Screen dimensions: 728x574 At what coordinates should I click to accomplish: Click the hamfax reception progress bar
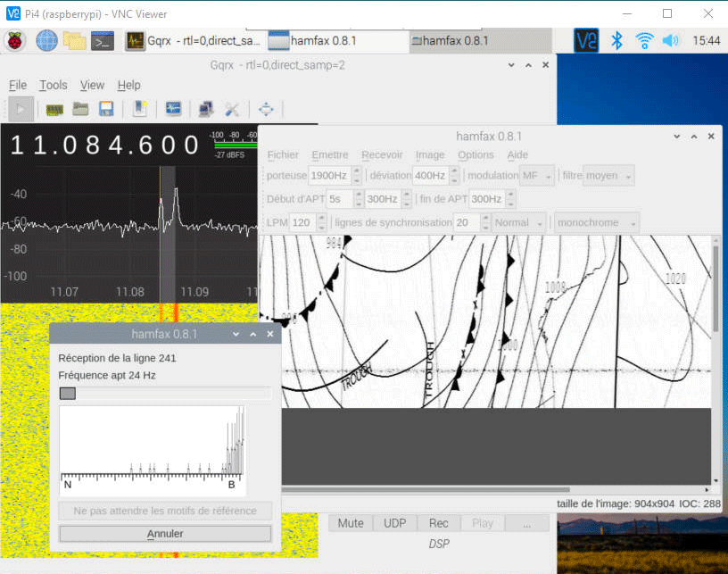165,394
